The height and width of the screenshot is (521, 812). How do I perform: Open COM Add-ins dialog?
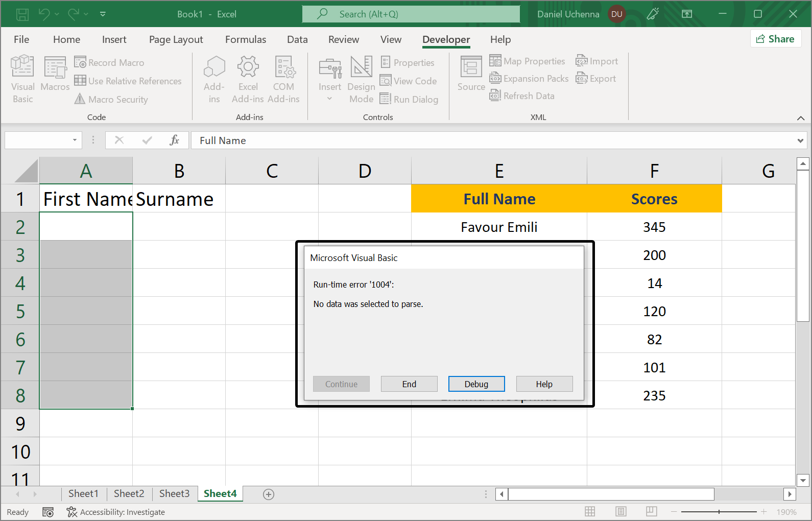pyautogui.click(x=283, y=79)
